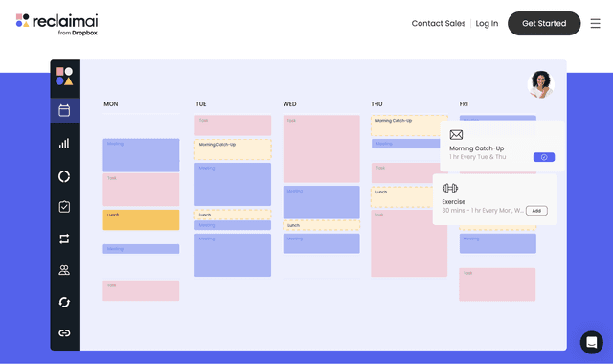This screenshot has width=613, height=364.
Task: Open the link icon in sidebar
Action: point(64,333)
